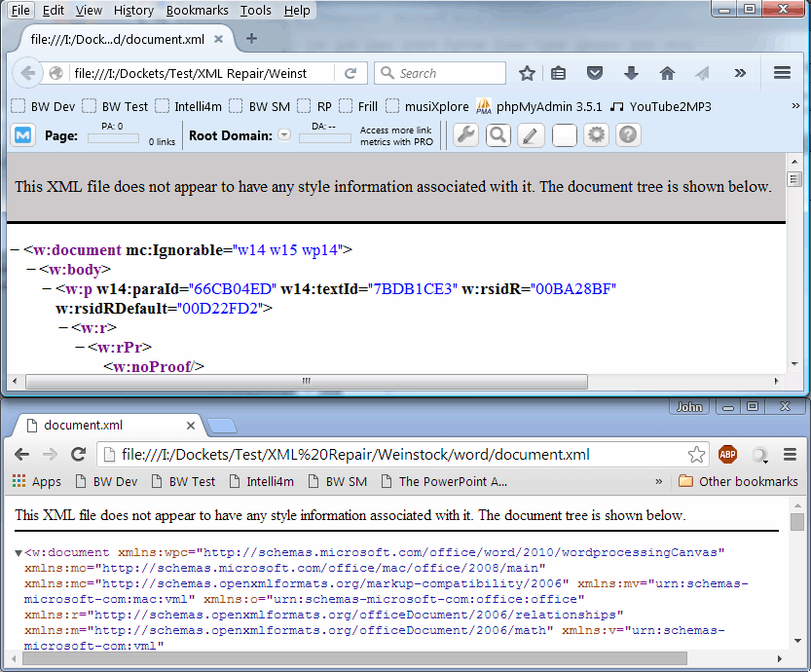
Task: Open Chrome Apps shortcut
Action: (37, 482)
